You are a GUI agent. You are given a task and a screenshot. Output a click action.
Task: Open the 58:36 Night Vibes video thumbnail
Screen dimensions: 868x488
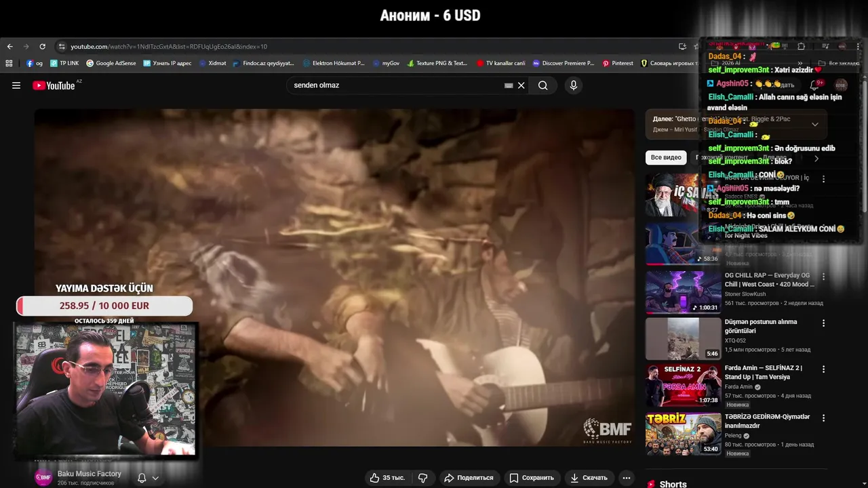point(683,244)
